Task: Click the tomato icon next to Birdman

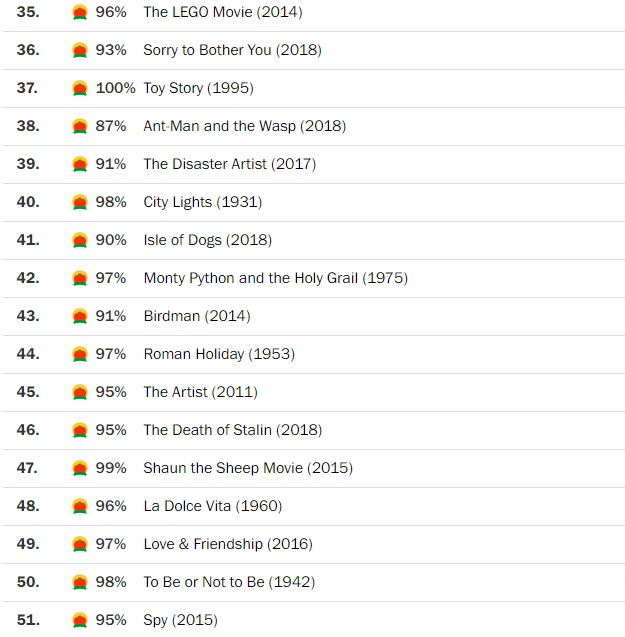Action: click(80, 316)
